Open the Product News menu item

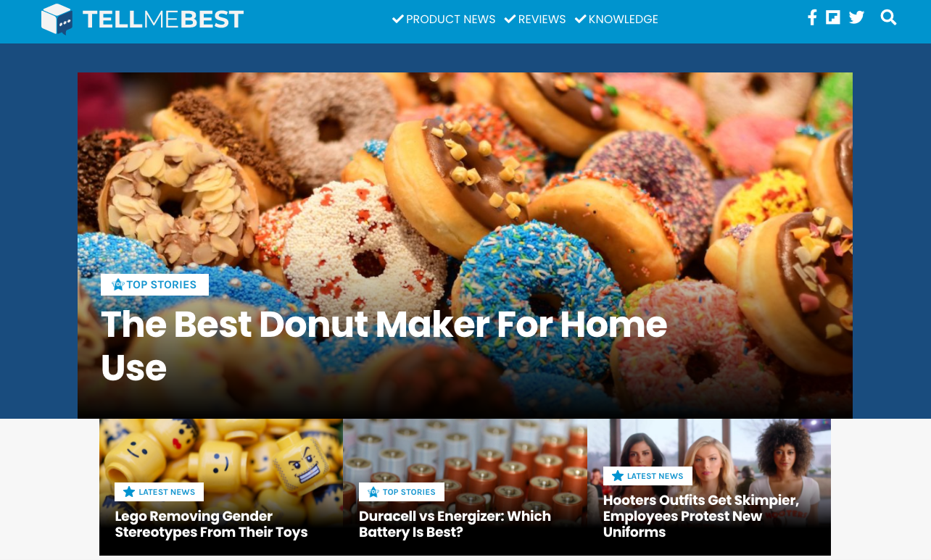click(x=444, y=20)
